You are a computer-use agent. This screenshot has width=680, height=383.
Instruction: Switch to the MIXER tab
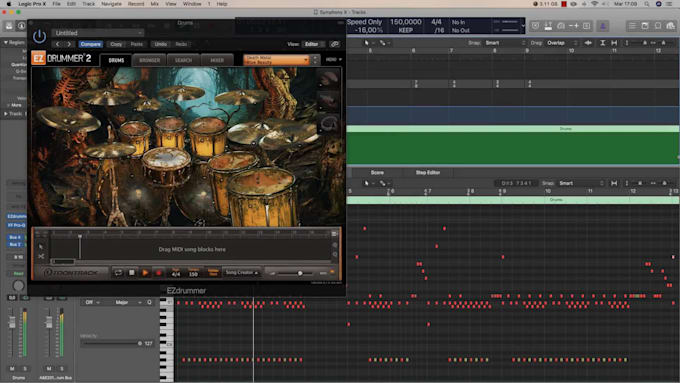point(217,60)
